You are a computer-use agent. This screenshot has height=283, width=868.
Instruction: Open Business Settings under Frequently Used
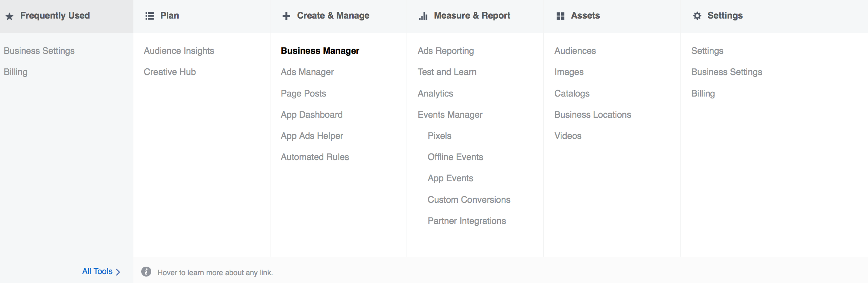pos(39,51)
